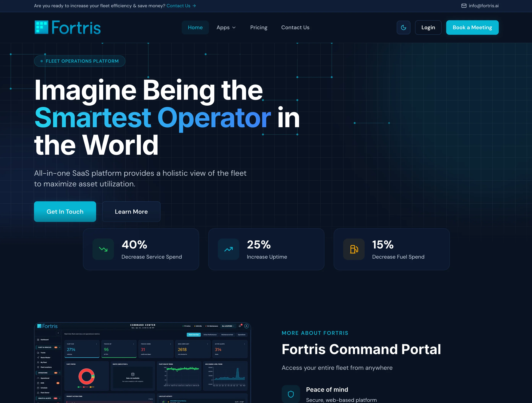This screenshot has width=532, height=403.
Task: Open the Apps dropdown in the navigation
Action: (x=226, y=28)
